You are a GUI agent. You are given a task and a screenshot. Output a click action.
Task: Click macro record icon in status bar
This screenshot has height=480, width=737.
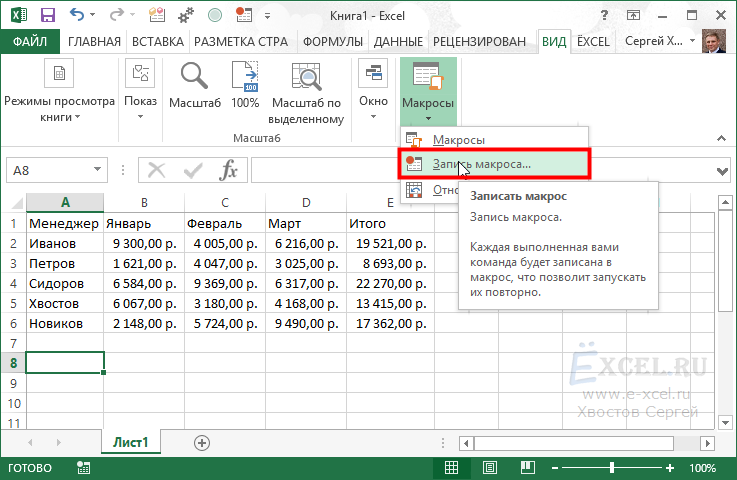pyautogui.click(x=84, y=468)
